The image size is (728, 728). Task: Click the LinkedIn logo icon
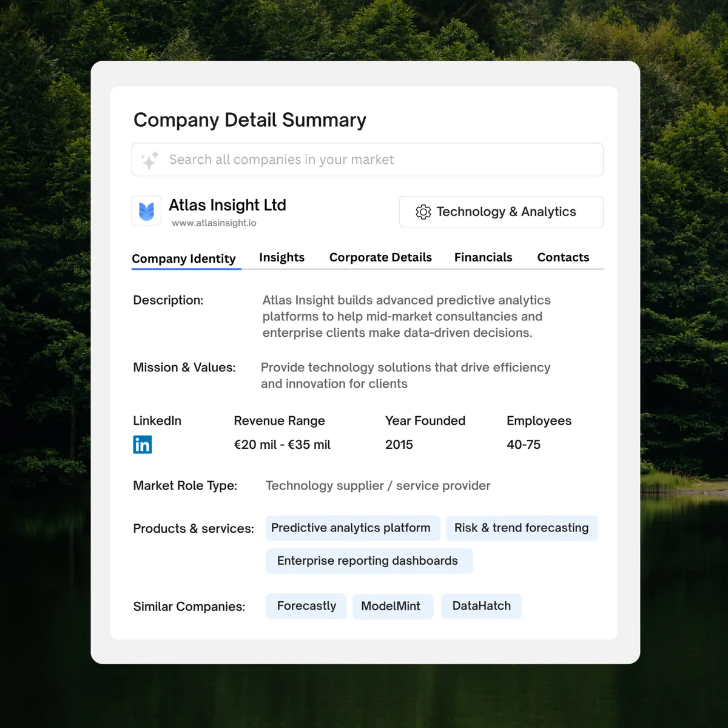(143, 445)
